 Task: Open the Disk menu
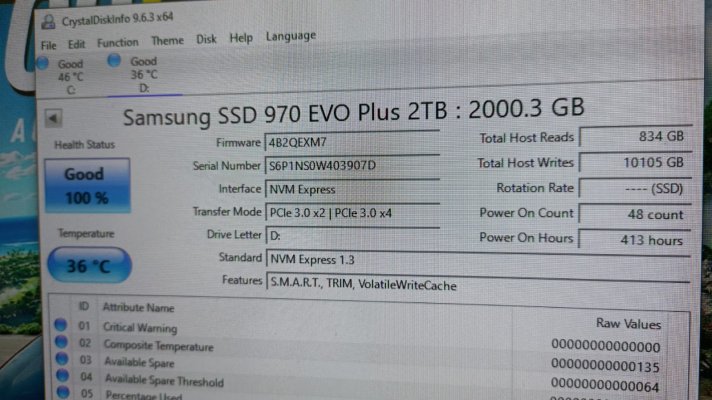point(206,40)
